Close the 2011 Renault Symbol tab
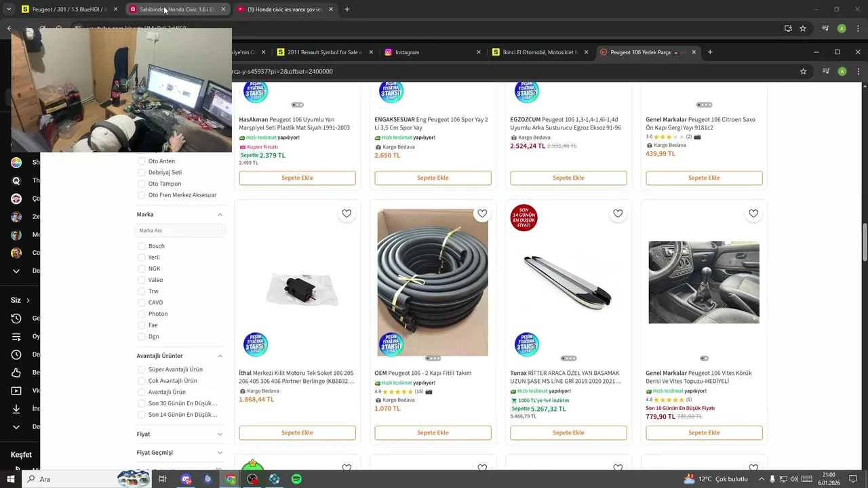The width and height of the screenshot is (868, 488). [x=371, y=52]
